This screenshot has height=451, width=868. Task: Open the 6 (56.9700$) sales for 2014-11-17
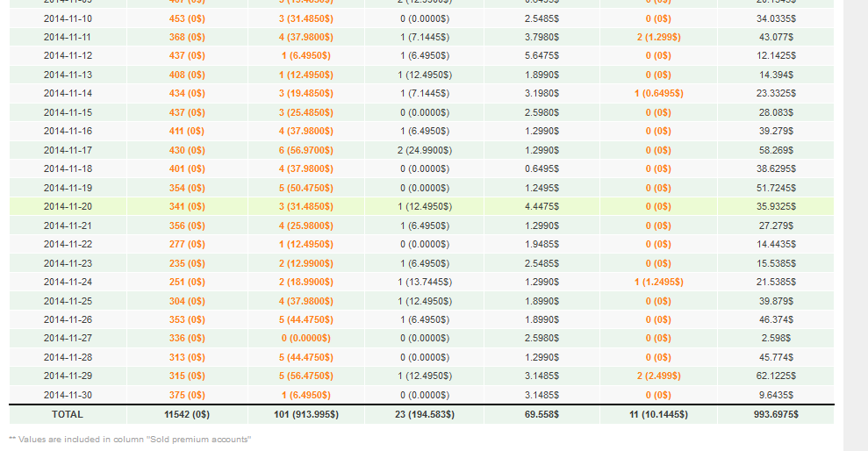coord(306,150)
